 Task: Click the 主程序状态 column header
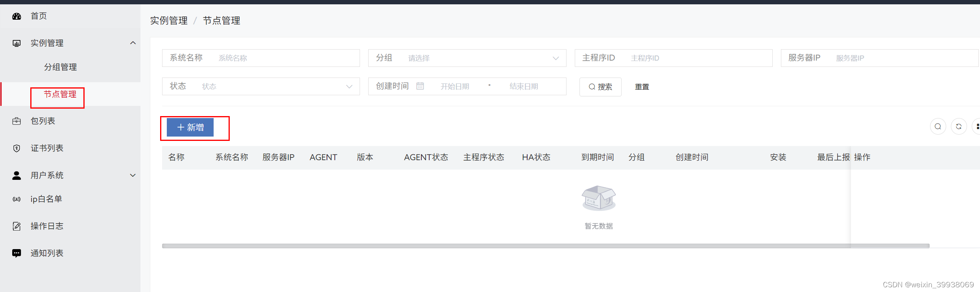pos(484,157)
